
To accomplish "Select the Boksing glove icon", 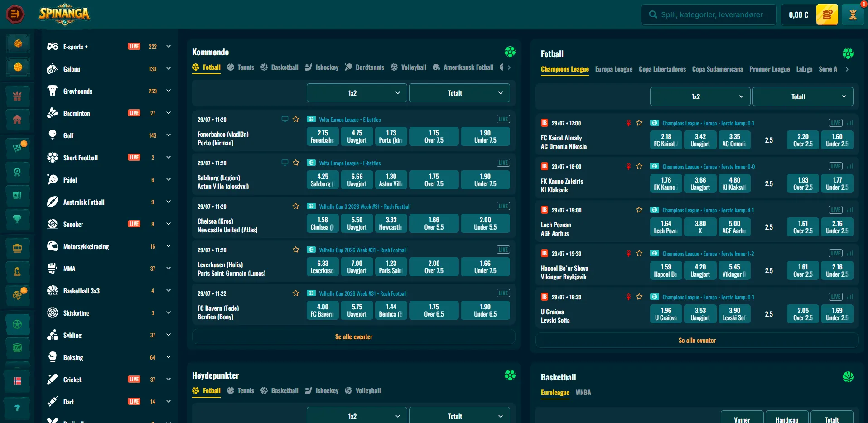I will click(53, 357).
